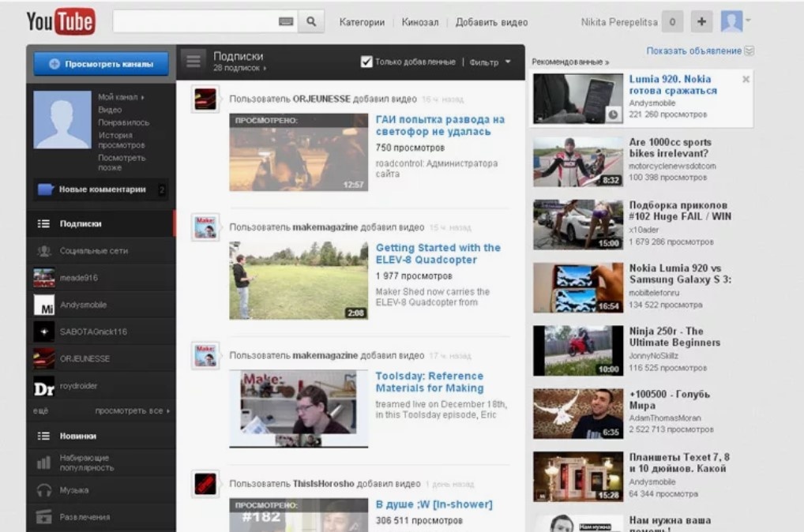This screenshot has height=532, width=804.
Task: Open Набирающие популярность category
Action: (101, 463)
